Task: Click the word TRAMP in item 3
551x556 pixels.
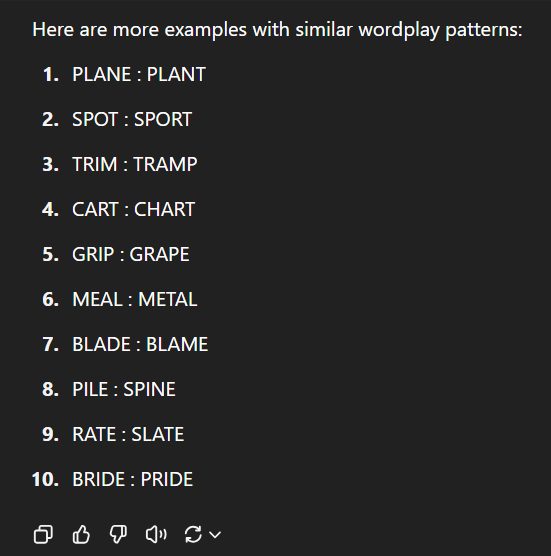Action: [x=165, y=165]
